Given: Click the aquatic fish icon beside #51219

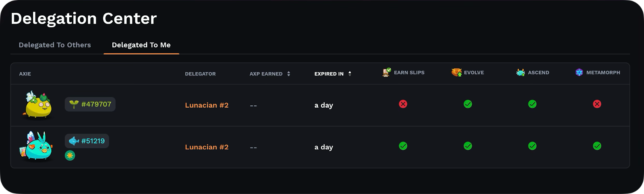Looking at the screenshot, I should click(74, 141).
